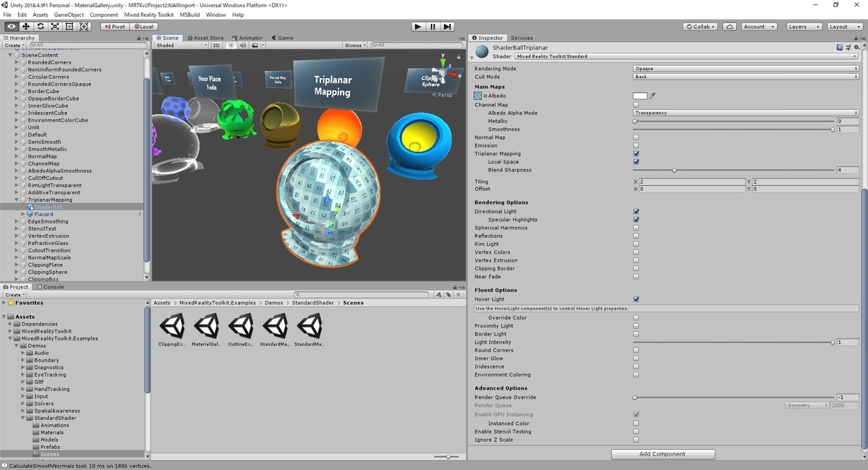868x470 pixels.
Task: Select the Rotate tool
Action: [x=41, y=26]
